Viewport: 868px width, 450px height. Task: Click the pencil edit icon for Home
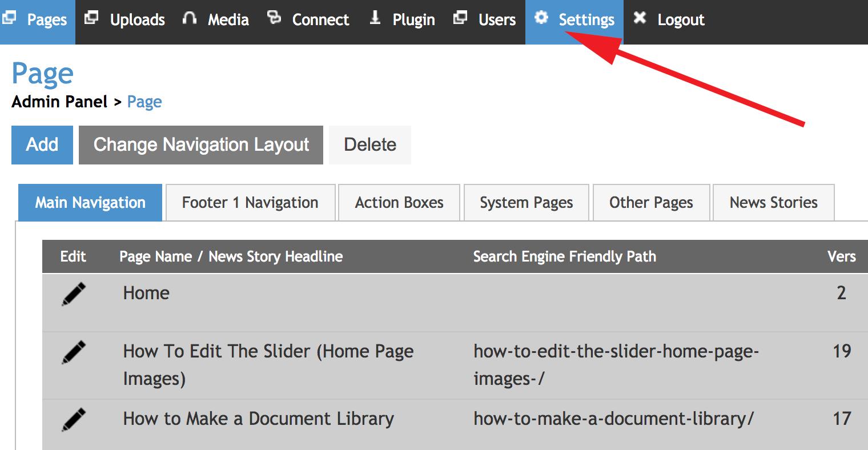point(74,294)
